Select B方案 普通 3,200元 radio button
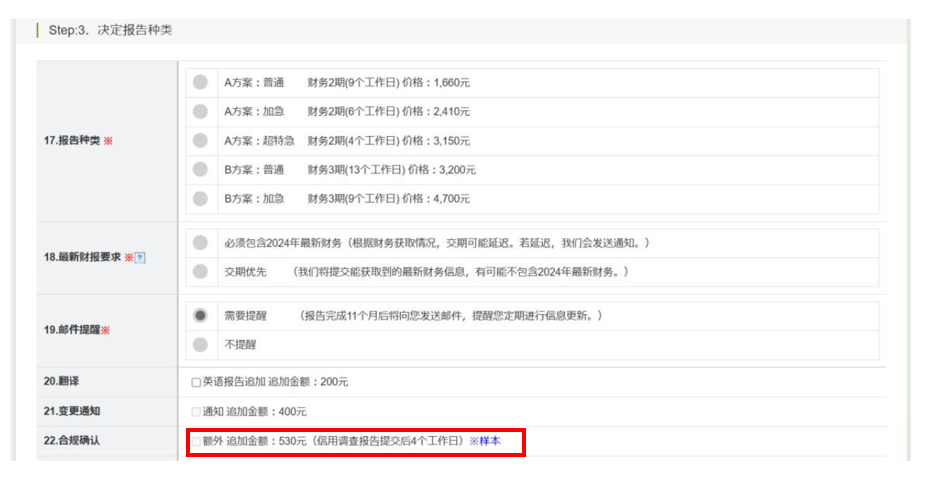937x496 pixels. pos(201,169)
